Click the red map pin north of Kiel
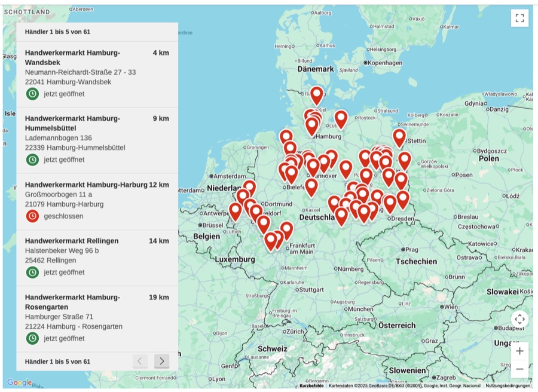538x392 pixels. pyautogui.click(x=317, y=94)
